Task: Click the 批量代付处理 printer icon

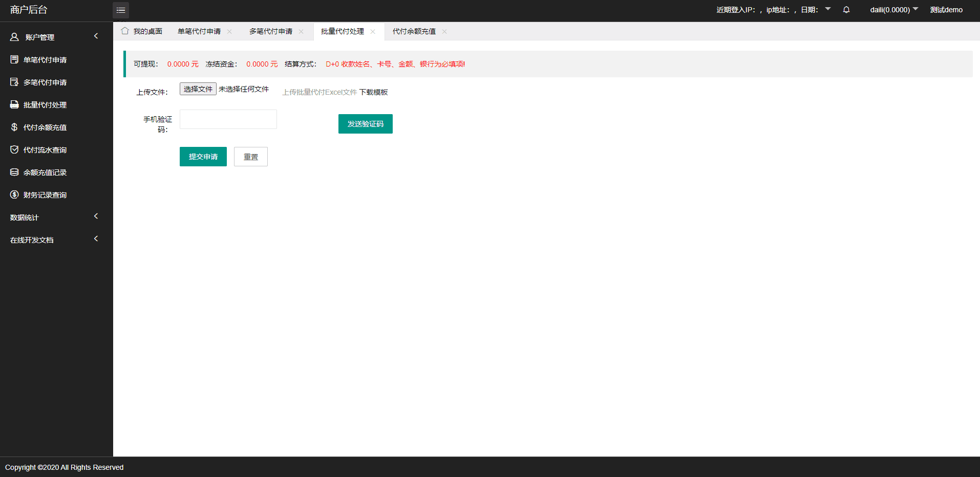Action: (14, 105)
